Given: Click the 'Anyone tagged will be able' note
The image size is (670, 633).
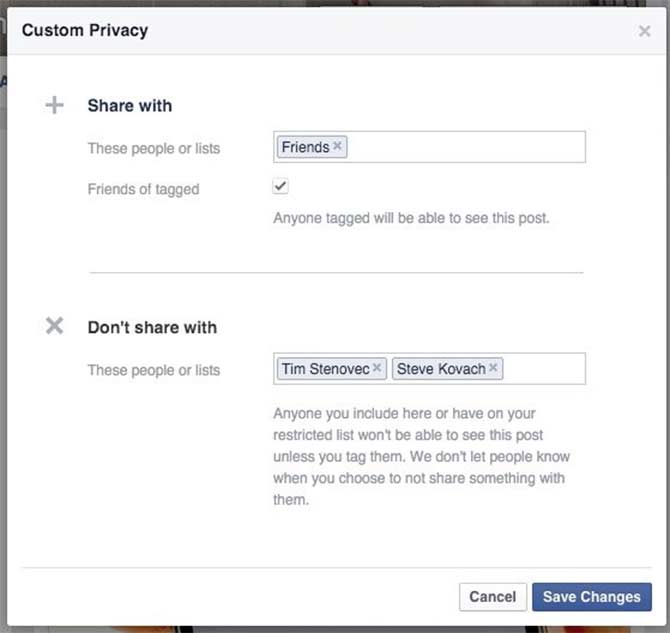Looking at the screenshot, I should click(411, 218).
